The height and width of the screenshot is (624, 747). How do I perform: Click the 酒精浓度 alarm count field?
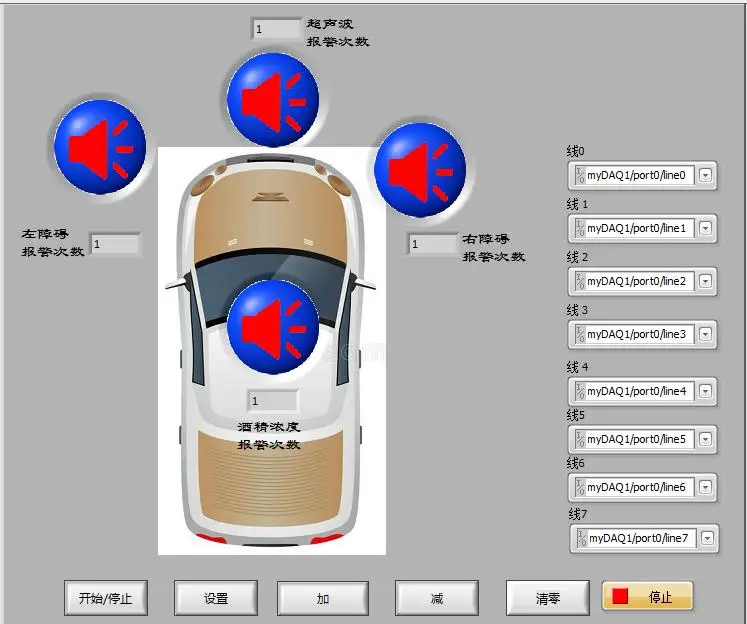tap(273, 401)
